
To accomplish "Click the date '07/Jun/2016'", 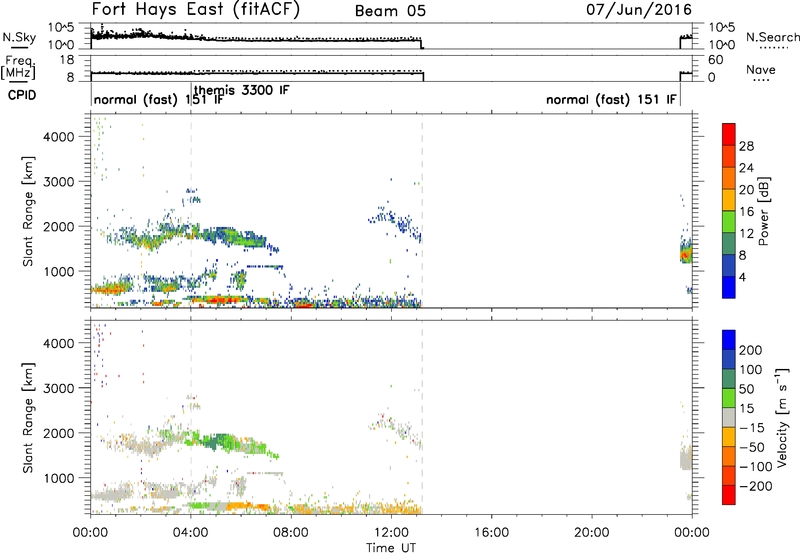I will pyautogui.click(x=639, y=9).
